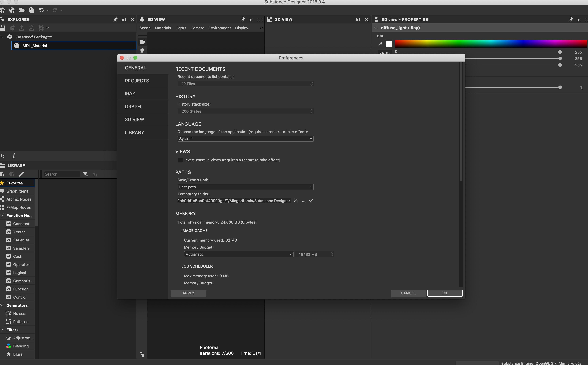Viewport: 588px width, 365px height.
Task: Click the Save package floppy icon in Explorer
Action: pos(3,28)
